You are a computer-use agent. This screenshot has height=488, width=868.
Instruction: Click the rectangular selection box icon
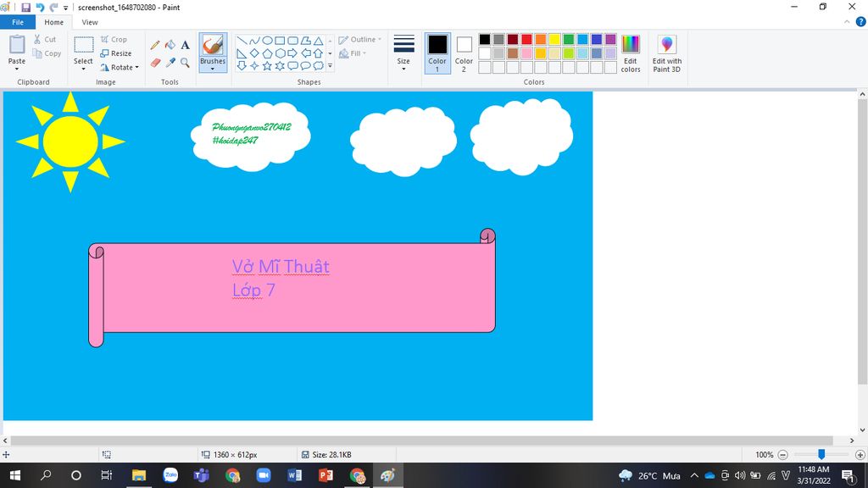(x=84, y=45)
